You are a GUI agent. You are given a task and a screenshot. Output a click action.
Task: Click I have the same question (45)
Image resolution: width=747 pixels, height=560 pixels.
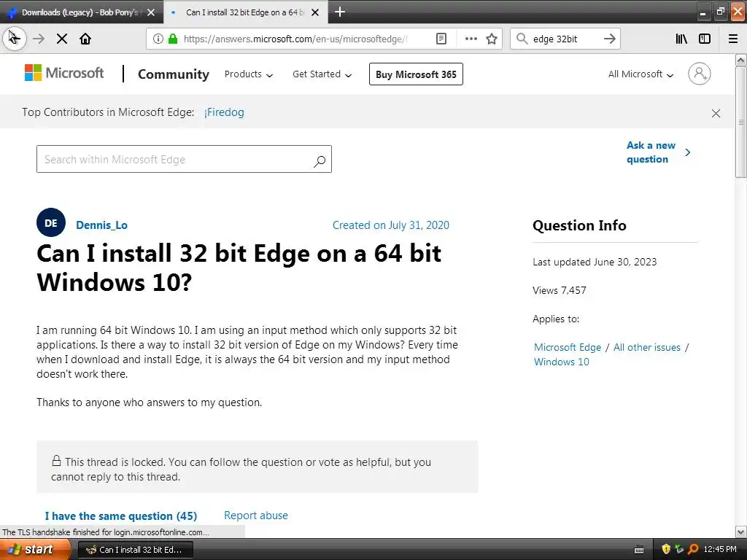(120, 516)
